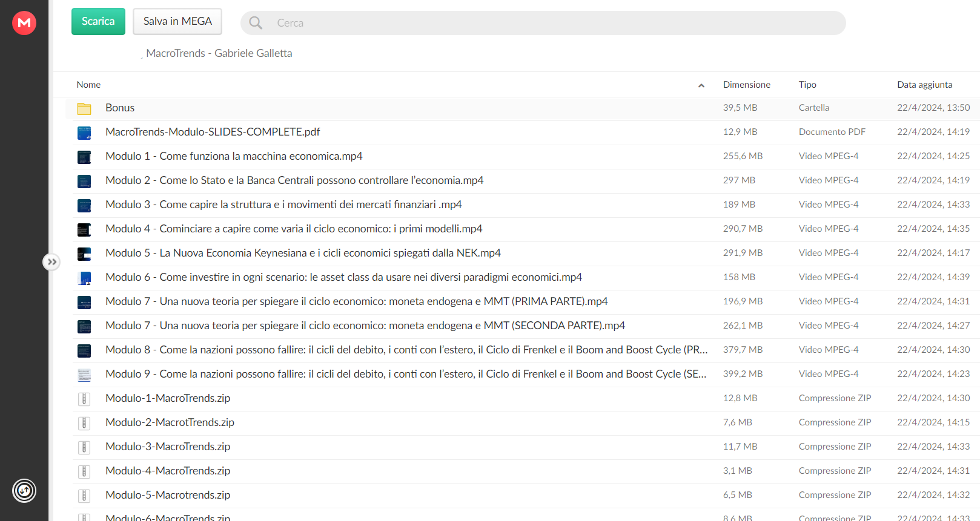
Task: Click the Modulo 3 video thumbnail icon
Action: coord(84,205)
